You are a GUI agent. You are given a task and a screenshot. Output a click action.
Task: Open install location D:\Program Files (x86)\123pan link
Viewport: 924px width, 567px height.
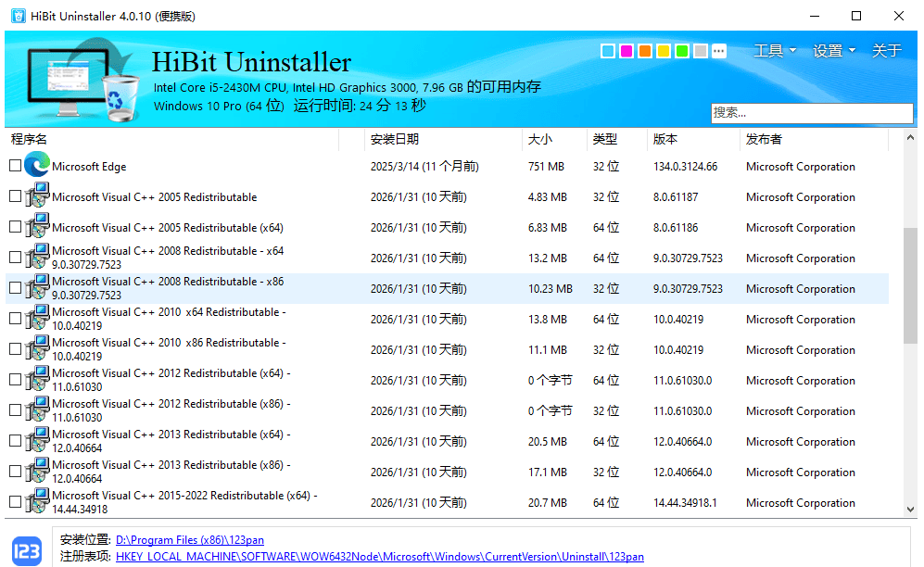[x=190, y=540]
